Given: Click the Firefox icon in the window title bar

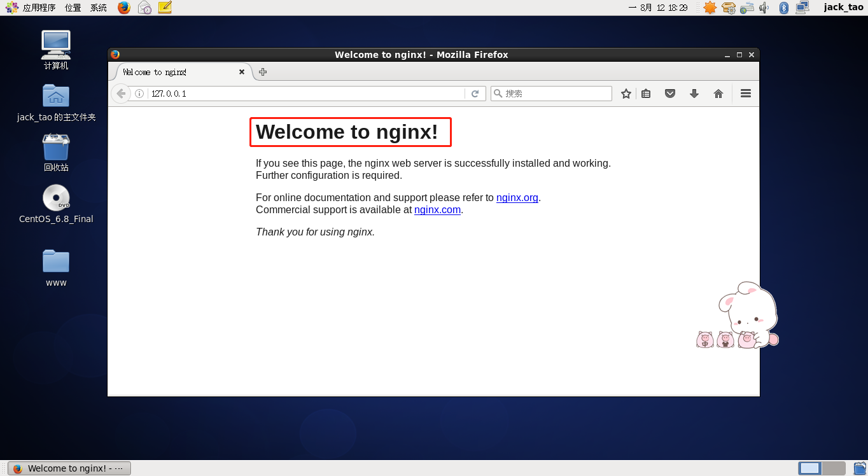Looking at the screenshot, I should 115,55.
